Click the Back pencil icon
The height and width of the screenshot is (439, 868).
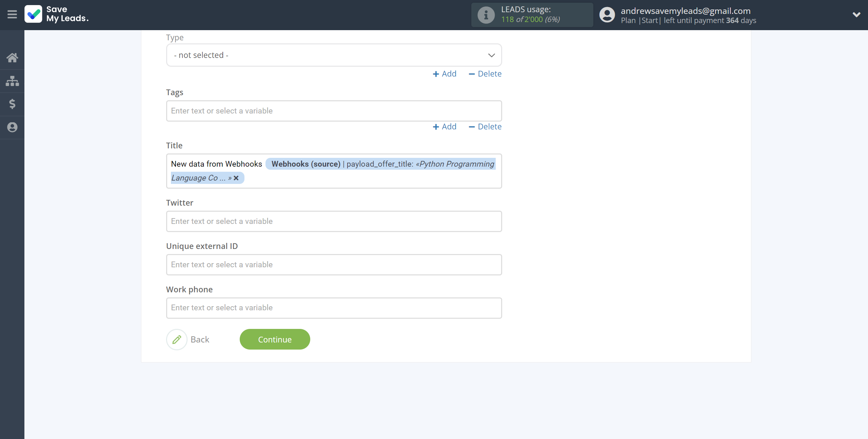[177, 339]
